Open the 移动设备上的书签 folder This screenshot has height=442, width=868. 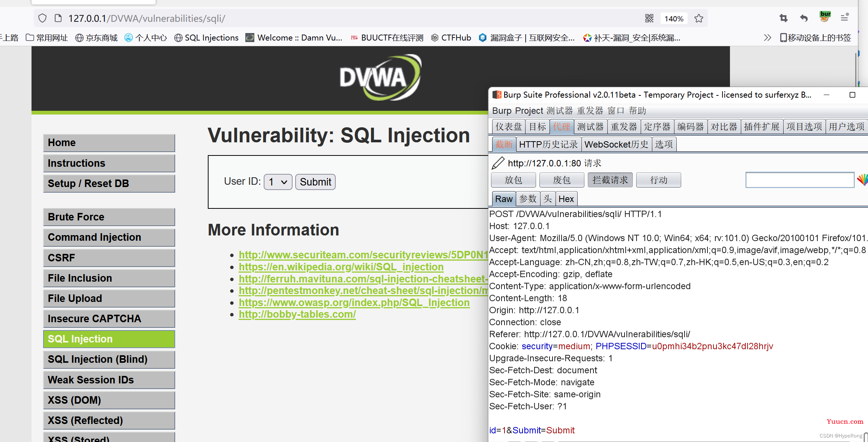pos(815,38)
